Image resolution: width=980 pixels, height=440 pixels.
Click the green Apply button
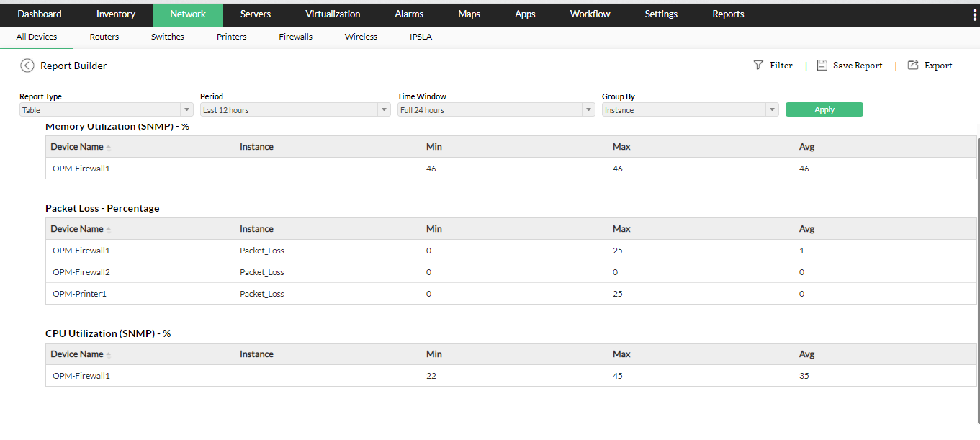pos(824,109)
